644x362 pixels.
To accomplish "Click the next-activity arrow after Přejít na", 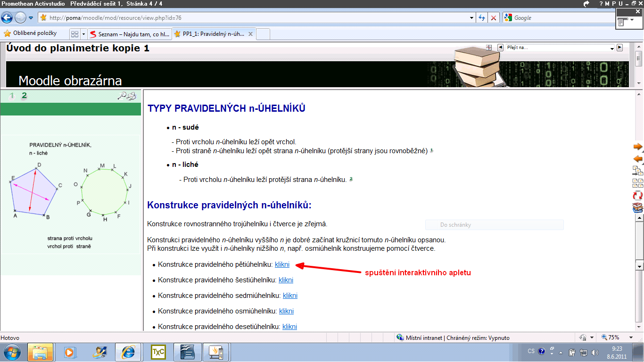I will (619, 48).
